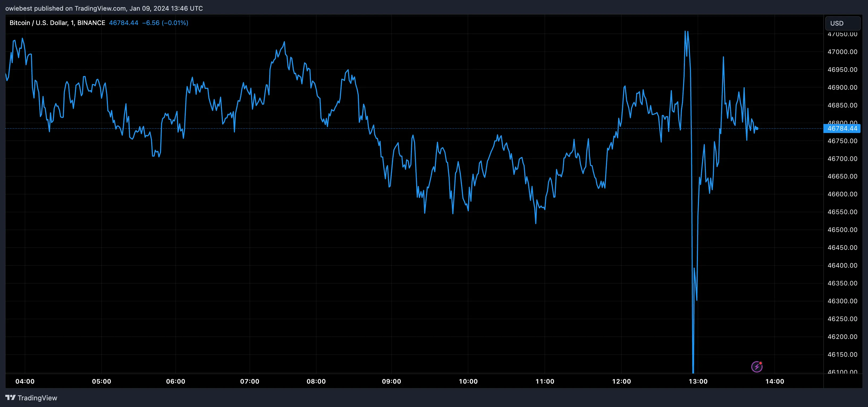Open the purple lightning alert icon on the chart
Viewport: 868px width, 407px height.
757,367
